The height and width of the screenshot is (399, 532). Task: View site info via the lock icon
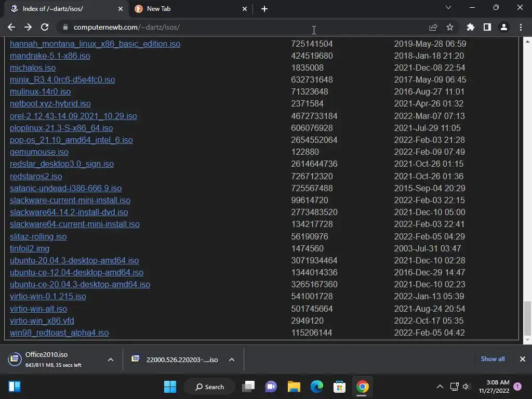(65, 27)
